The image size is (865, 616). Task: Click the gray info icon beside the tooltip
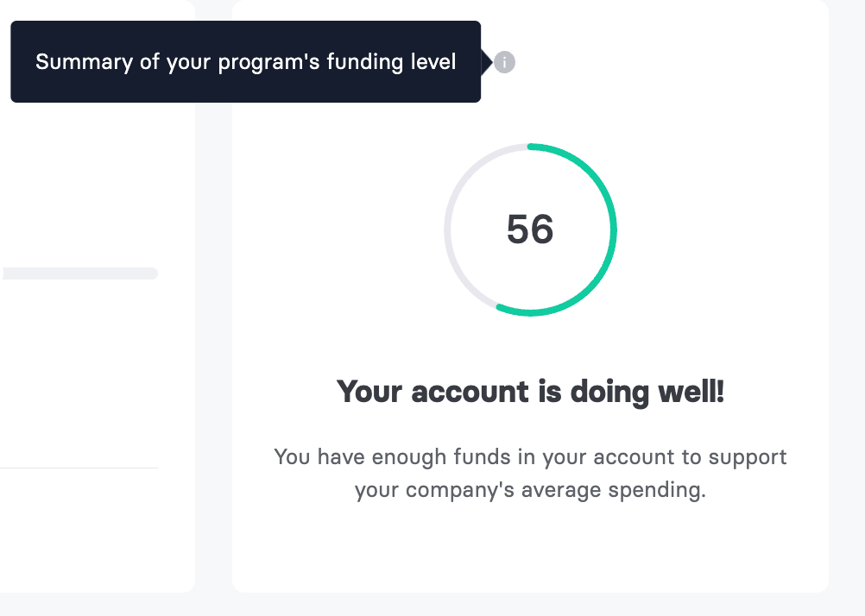pyautogui.click(x=504, y=62)
